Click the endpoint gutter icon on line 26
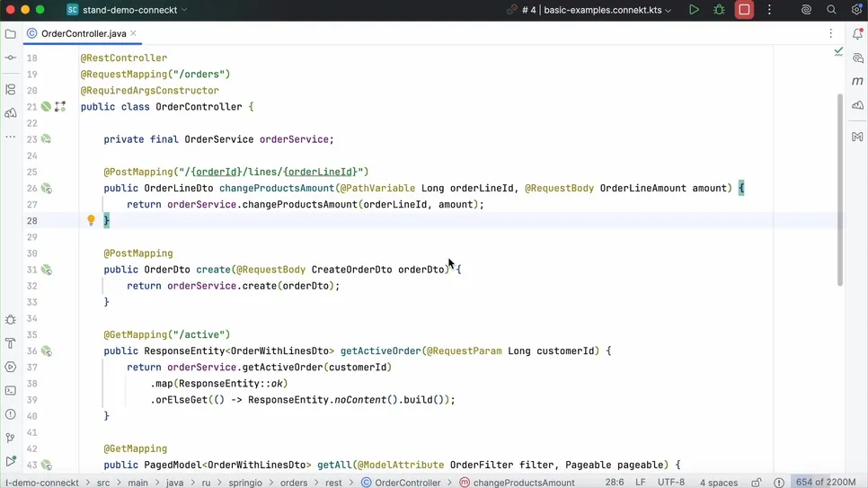This screenshot has height=488, width=868. (47, 189)
